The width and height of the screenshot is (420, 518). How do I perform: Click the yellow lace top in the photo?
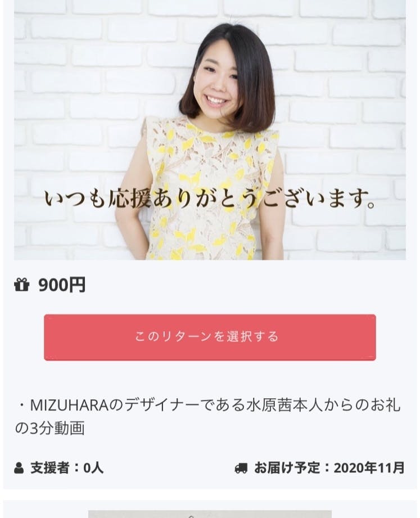coord(211,188)
